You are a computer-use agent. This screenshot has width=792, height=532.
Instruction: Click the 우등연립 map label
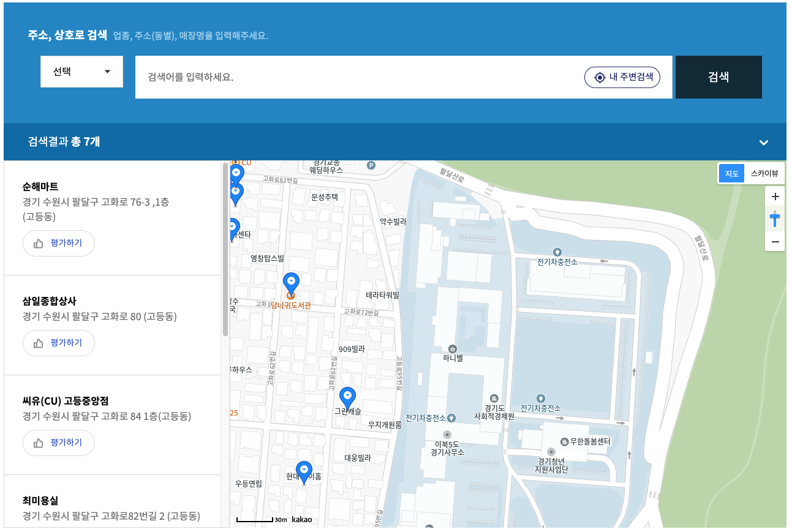[x=249, y=484]
